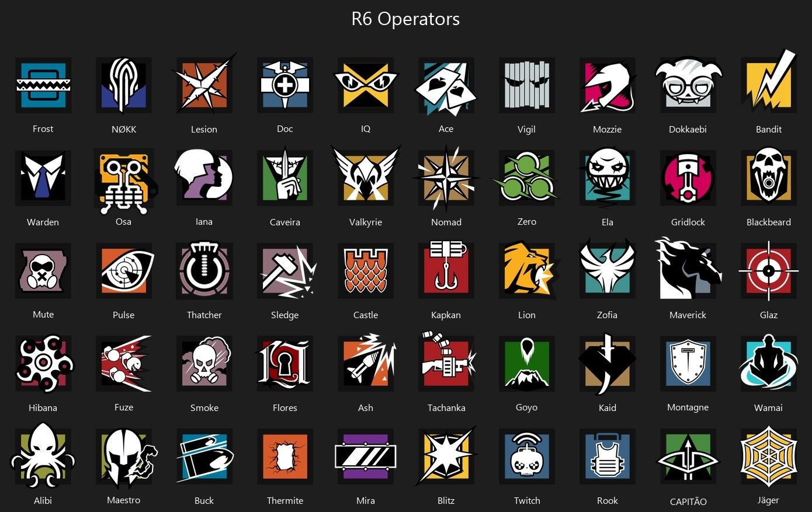Click the Caveira operator icon
Screen dimensions: 812x512
coord(285,178)
